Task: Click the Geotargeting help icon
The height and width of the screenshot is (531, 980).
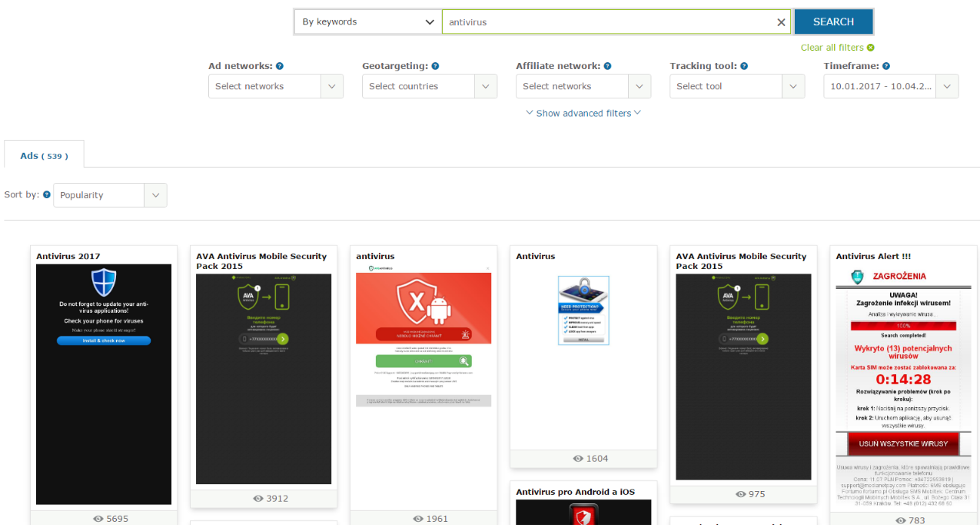Action: (435, 66)
